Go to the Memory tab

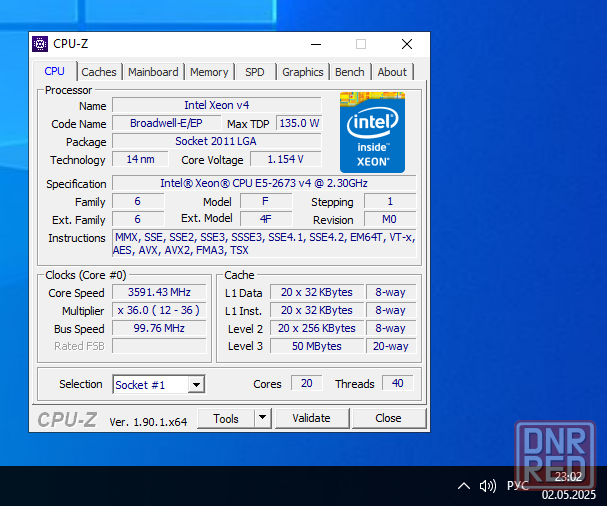click(x=209, y=72)
